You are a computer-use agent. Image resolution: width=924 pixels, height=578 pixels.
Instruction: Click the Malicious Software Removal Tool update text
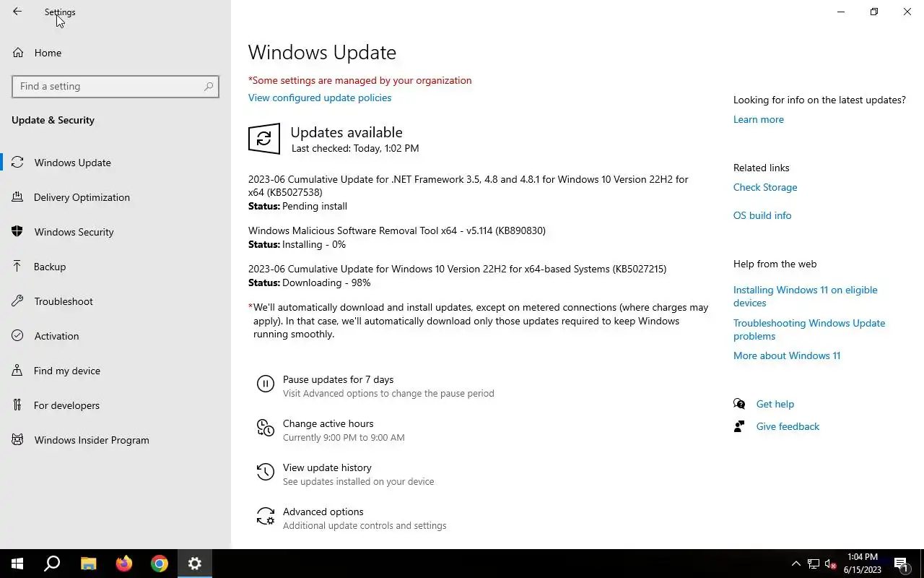pos(397,230)
